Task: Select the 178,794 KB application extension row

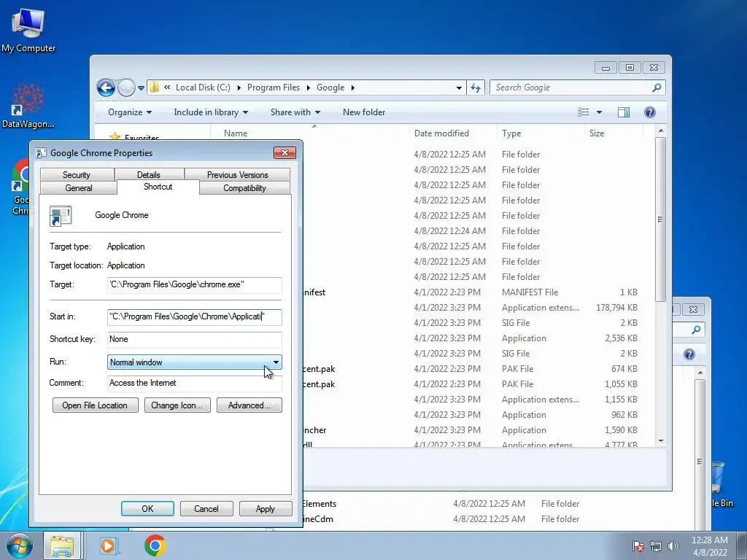Action: 476,308
